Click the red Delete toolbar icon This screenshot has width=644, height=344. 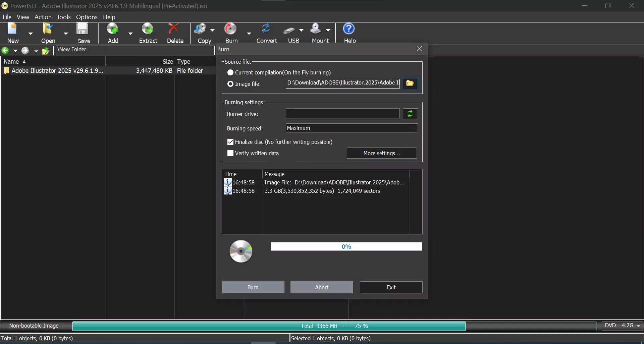(x=173, y=29)
